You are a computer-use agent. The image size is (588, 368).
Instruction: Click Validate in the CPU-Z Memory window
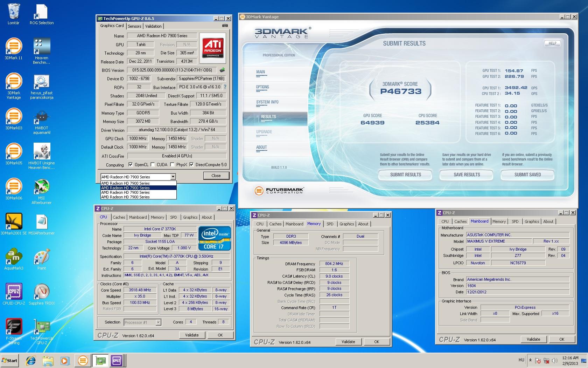(348, 342)
